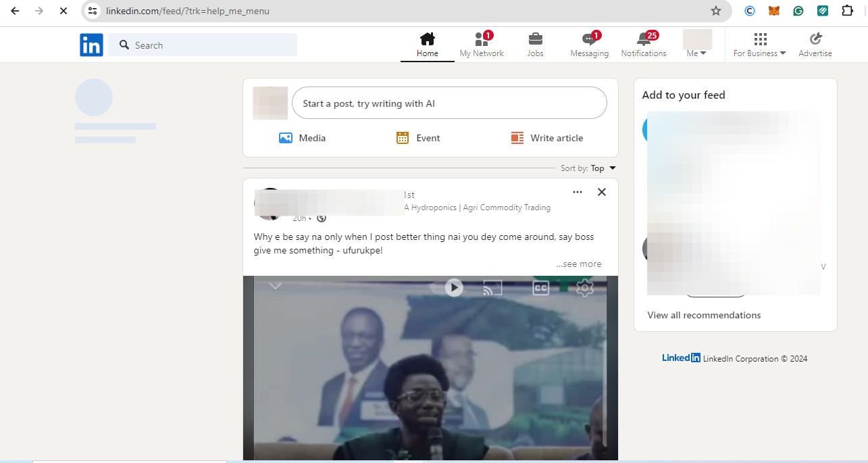Click Start a post field
The width and height of the screenshot is (868, 463).
tap(449, 103)
